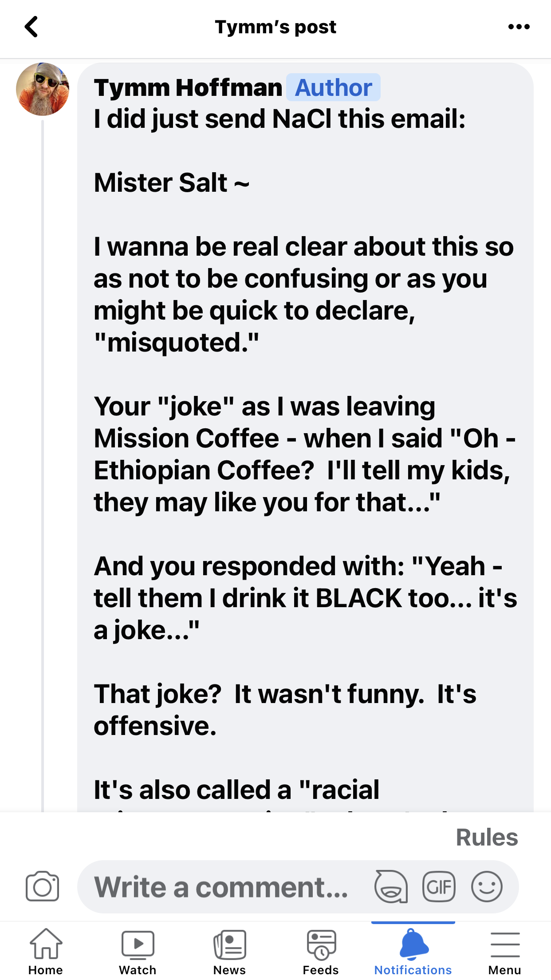Screen dimensions: 551x980
Task: Tap the Tymm Hoffman name link
Action: coord(188,87)
